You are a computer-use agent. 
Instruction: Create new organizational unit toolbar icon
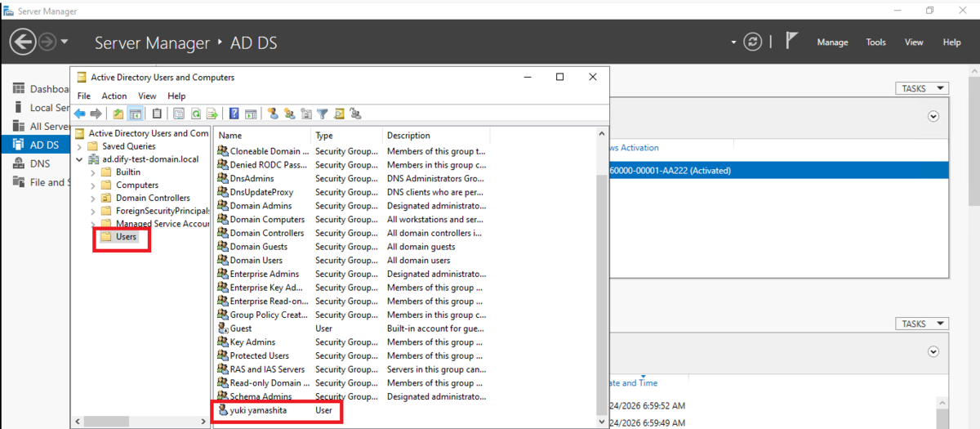[x=305, y=114]
